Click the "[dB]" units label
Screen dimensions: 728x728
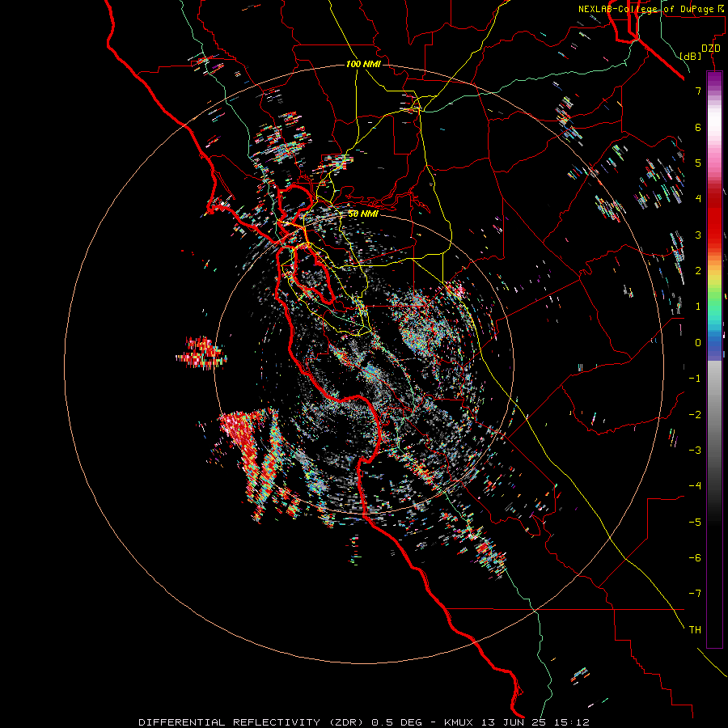[690, 56]
